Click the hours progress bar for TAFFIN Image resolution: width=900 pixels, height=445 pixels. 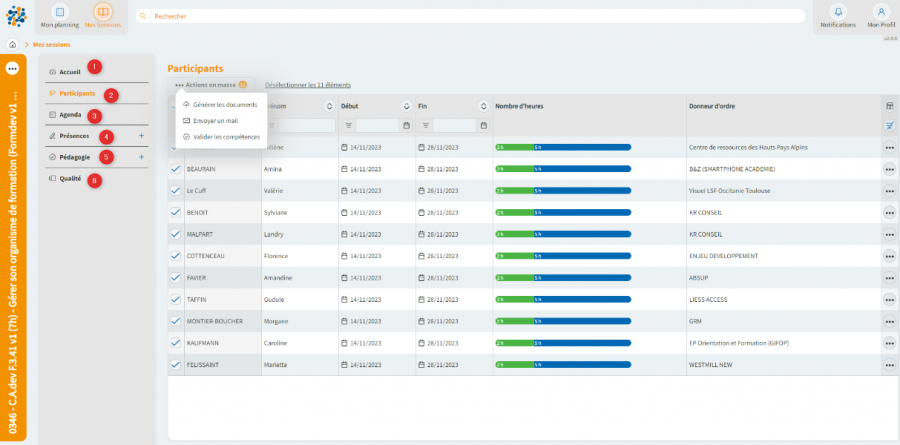click(x=563, y=299)
